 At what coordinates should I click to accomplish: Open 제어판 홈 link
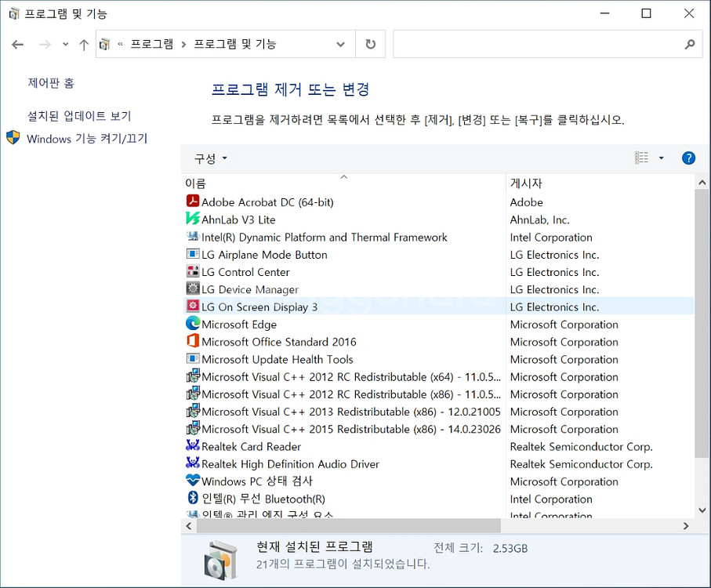tap(51, 83)
